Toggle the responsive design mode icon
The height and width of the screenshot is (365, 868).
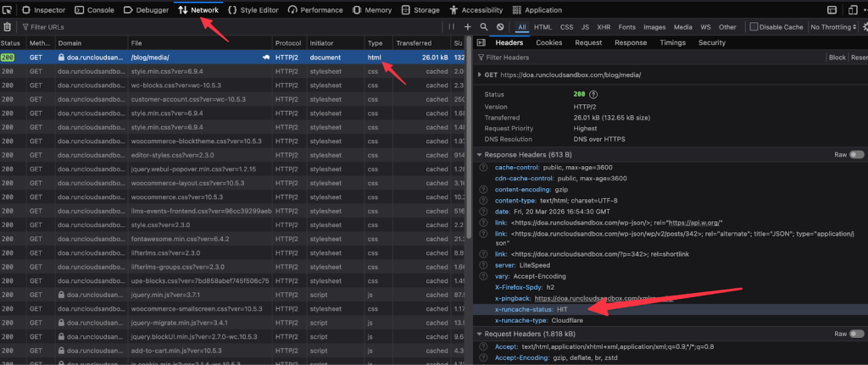[851, 10]
